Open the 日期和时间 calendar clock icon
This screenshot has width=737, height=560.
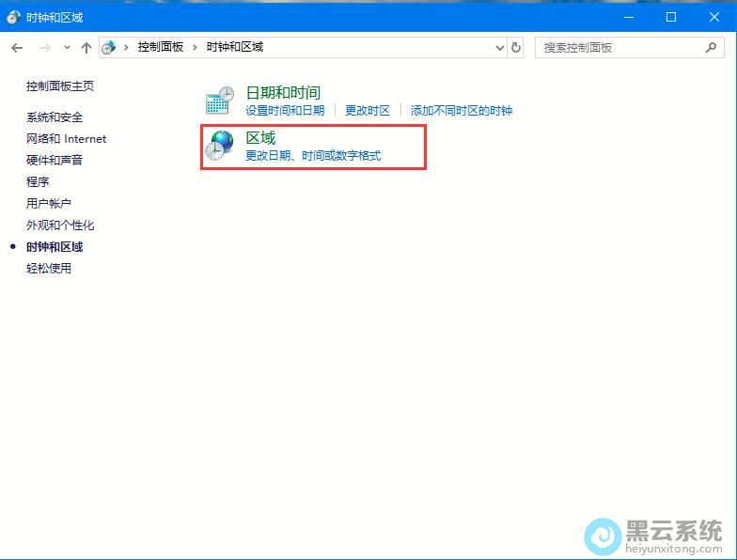(x=220, y=101)
